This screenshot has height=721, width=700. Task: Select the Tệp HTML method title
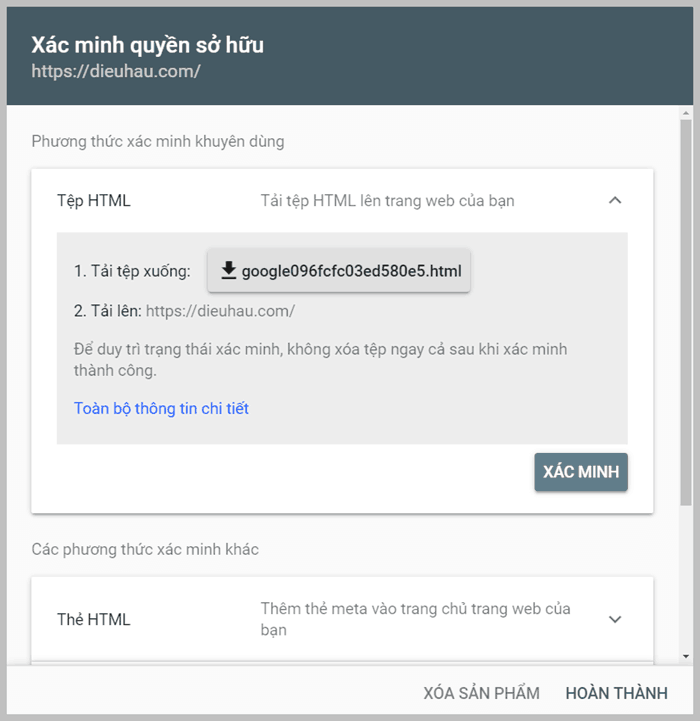coord(94,200)
